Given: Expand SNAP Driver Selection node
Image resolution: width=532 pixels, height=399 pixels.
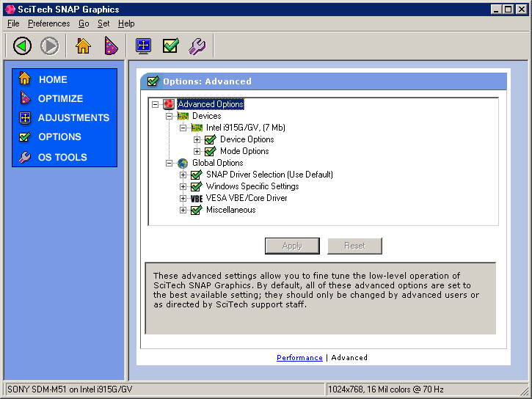Looking at the screenshot, I should (x=183, y=175).
